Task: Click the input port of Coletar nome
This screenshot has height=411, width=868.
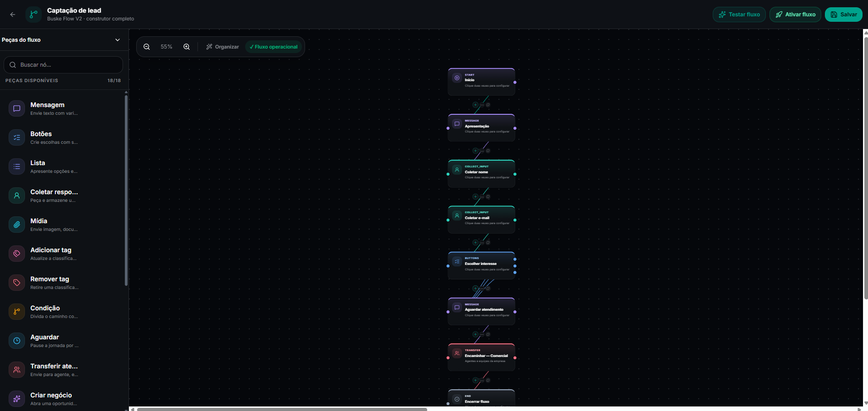Action: (x=448, y=174)
